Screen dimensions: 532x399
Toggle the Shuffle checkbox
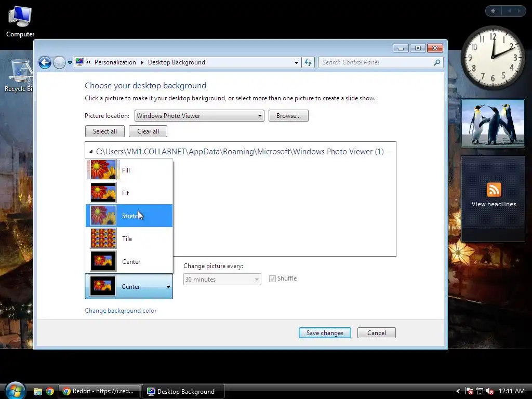pyautogui.click(x=272, y=278)
